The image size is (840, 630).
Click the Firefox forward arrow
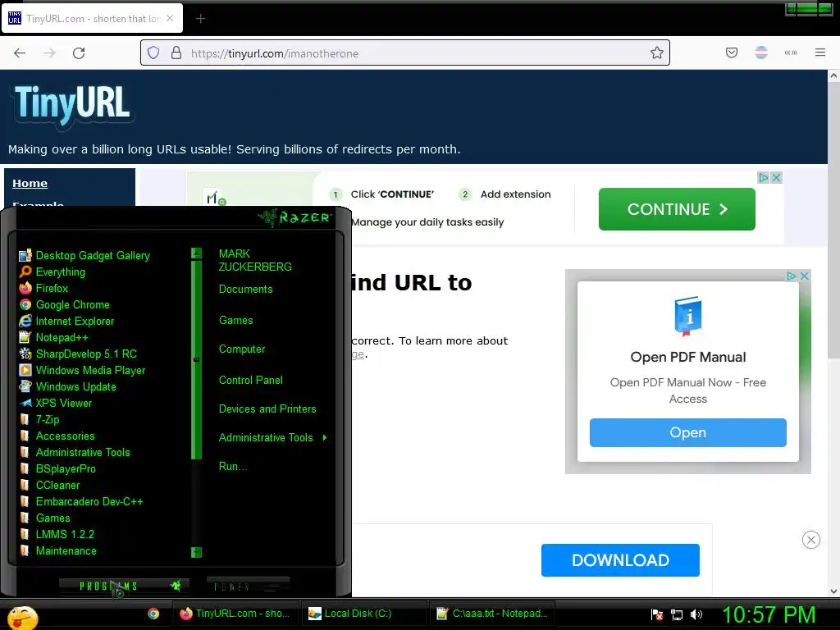[49, 53]
